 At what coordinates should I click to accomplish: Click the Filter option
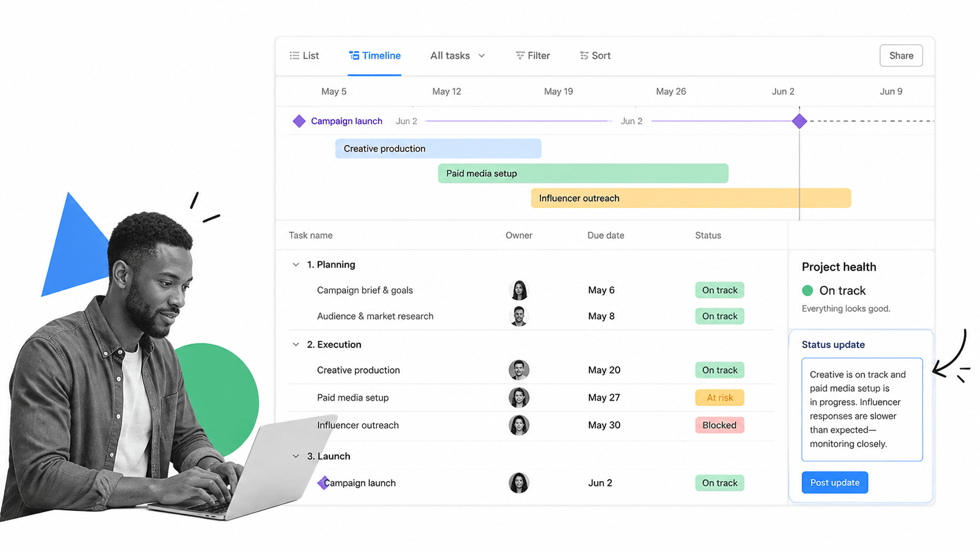(533, 56)
